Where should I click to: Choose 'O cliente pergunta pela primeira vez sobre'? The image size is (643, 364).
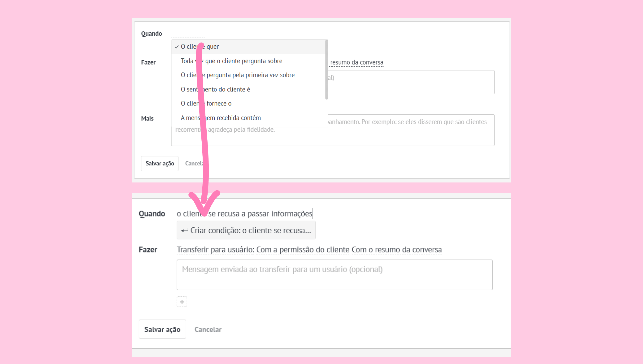point(238,75)
